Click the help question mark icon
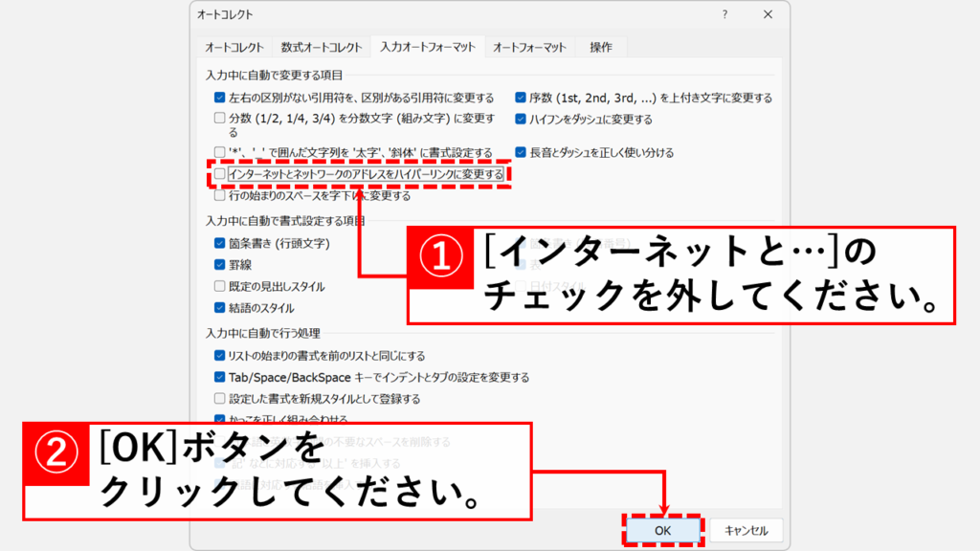This screenshot has height=551, width=980. pyautogui.click(x=725, y=14)
